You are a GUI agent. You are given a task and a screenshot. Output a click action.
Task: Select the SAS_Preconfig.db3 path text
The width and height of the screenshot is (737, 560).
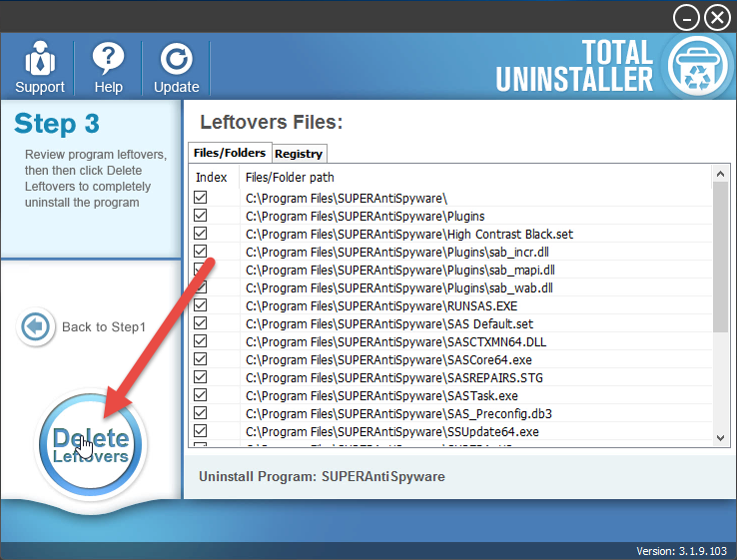click(x=398, y=414)
